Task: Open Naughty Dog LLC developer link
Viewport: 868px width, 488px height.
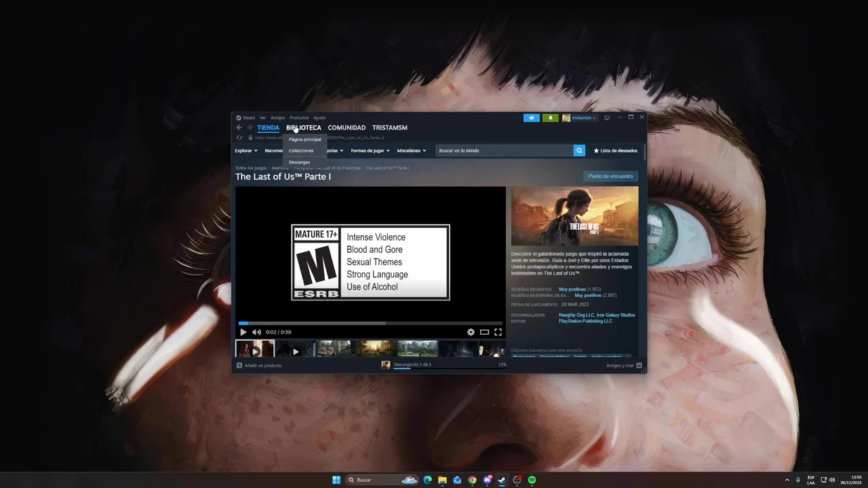Action: click(x=575, y=315)
